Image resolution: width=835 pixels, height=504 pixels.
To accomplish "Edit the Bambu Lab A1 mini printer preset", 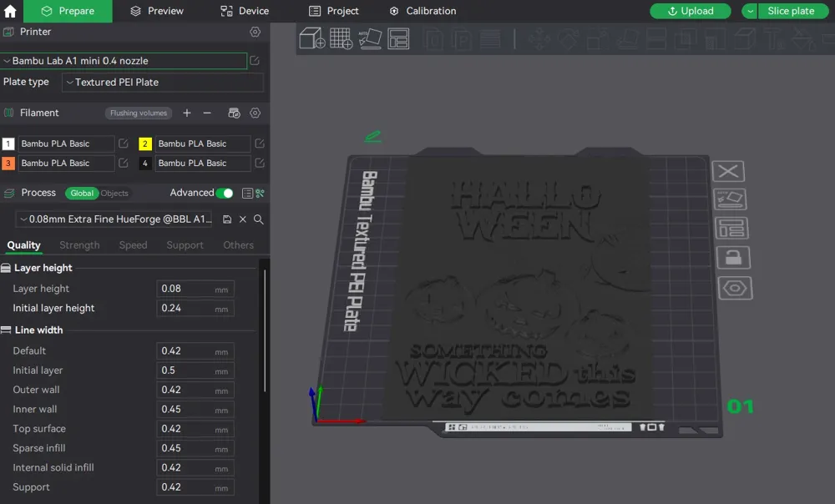I will (x=255, y=61).
